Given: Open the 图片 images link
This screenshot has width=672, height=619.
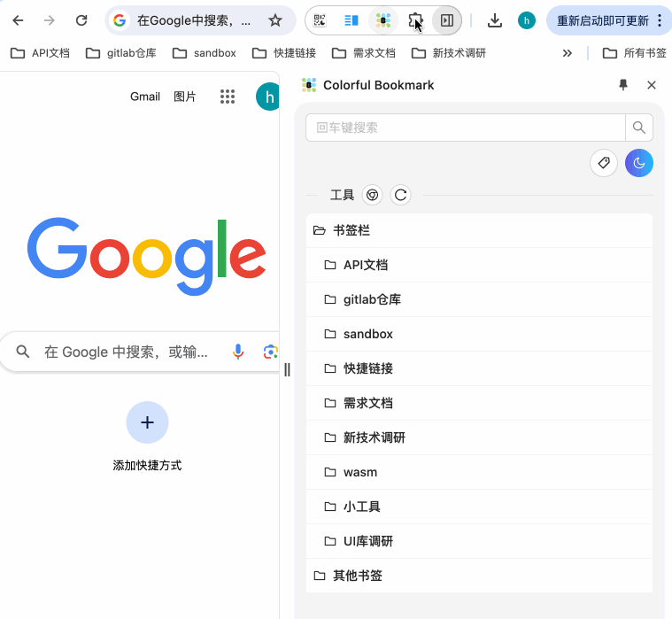Looking at the screenshot, I should 185,97.
